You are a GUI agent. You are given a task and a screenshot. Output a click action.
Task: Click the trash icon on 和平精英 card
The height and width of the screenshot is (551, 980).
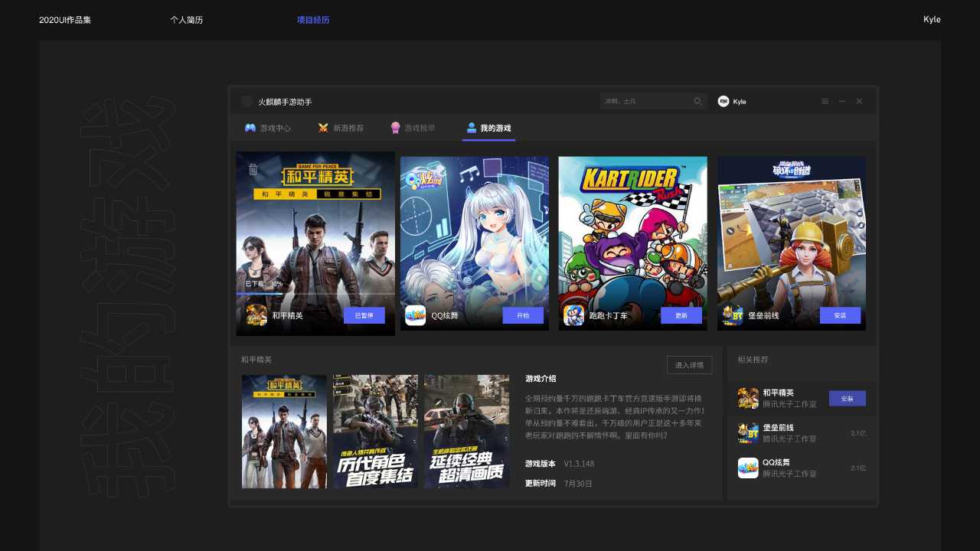(253, 169)
